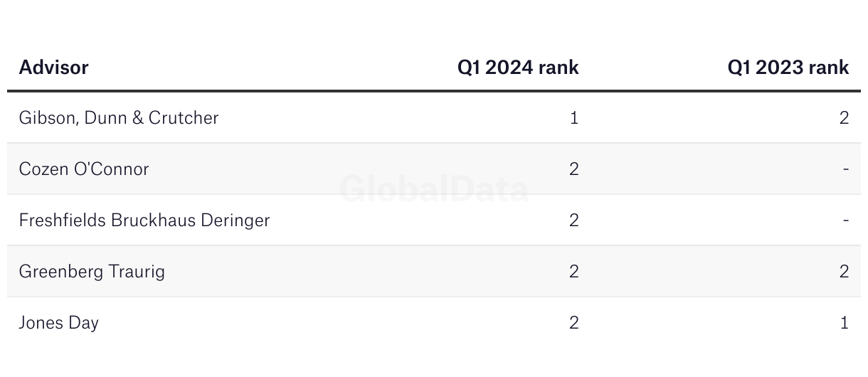Click the GlobalData watermark in the table
Viewport: 868px width, 377px height.
[x=434, y=190]
